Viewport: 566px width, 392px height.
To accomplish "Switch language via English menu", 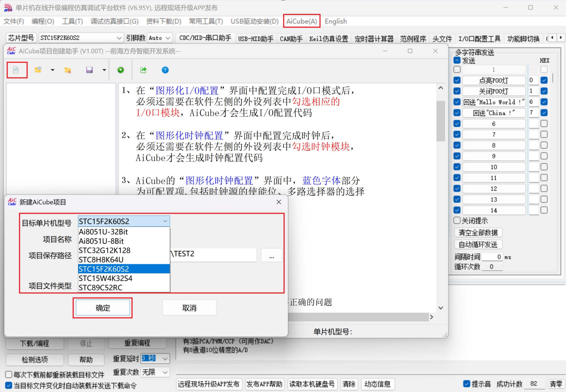I will click(x=336, y=21).
